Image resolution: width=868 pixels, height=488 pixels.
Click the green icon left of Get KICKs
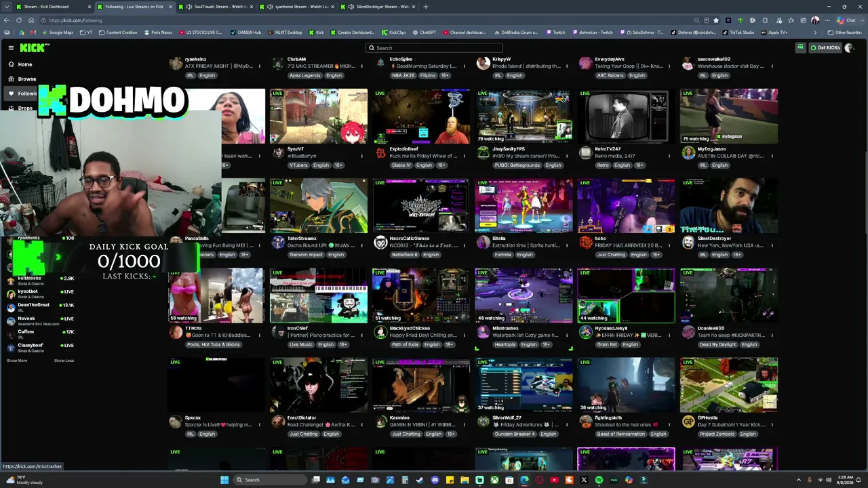point(801,47)
